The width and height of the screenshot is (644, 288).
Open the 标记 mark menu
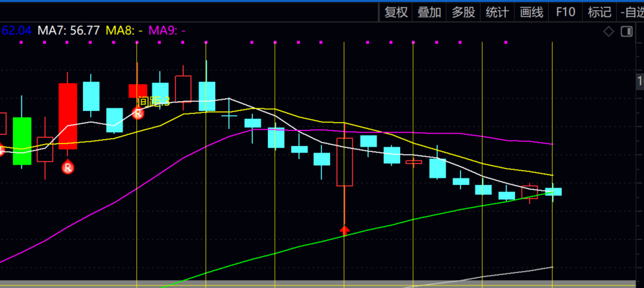pos(599,12)
